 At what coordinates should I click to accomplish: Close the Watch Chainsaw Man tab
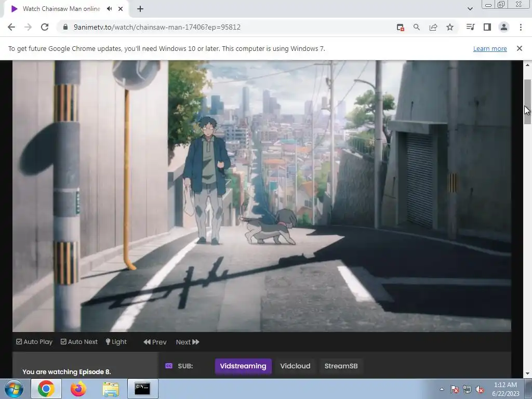121,9
